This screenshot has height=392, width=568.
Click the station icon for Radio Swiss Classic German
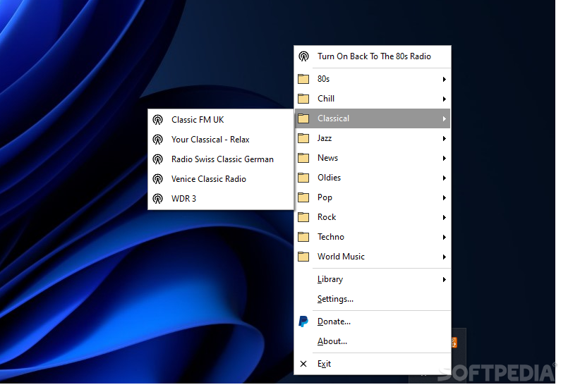(157, 159)
